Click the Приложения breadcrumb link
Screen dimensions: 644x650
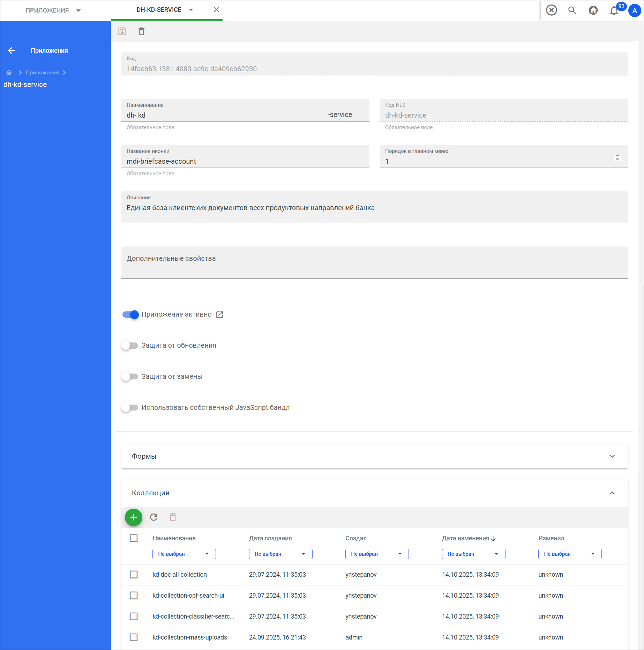tap(42, 73)
